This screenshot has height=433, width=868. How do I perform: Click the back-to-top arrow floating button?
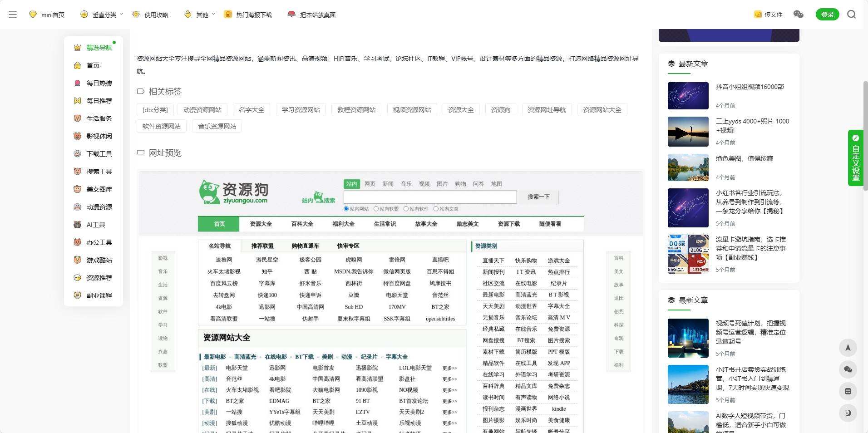click(848, 348)
